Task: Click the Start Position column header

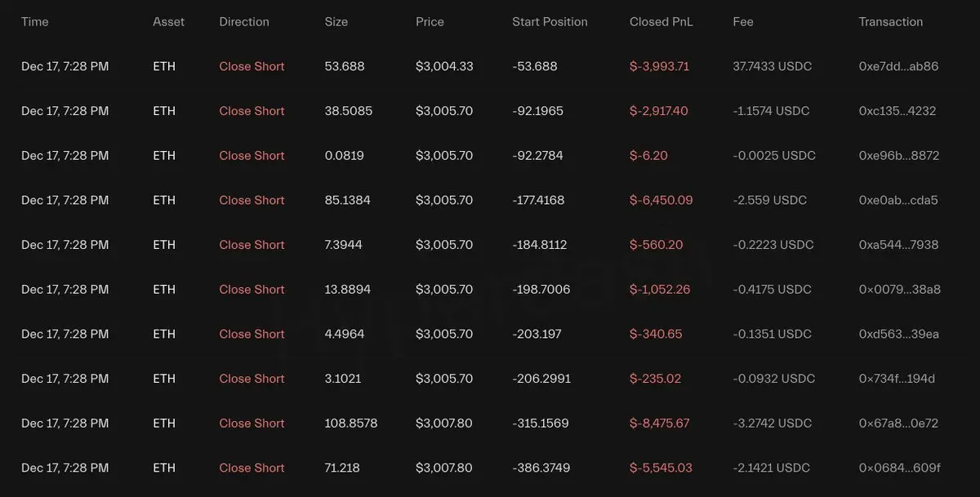Action: tap(550, 22)
